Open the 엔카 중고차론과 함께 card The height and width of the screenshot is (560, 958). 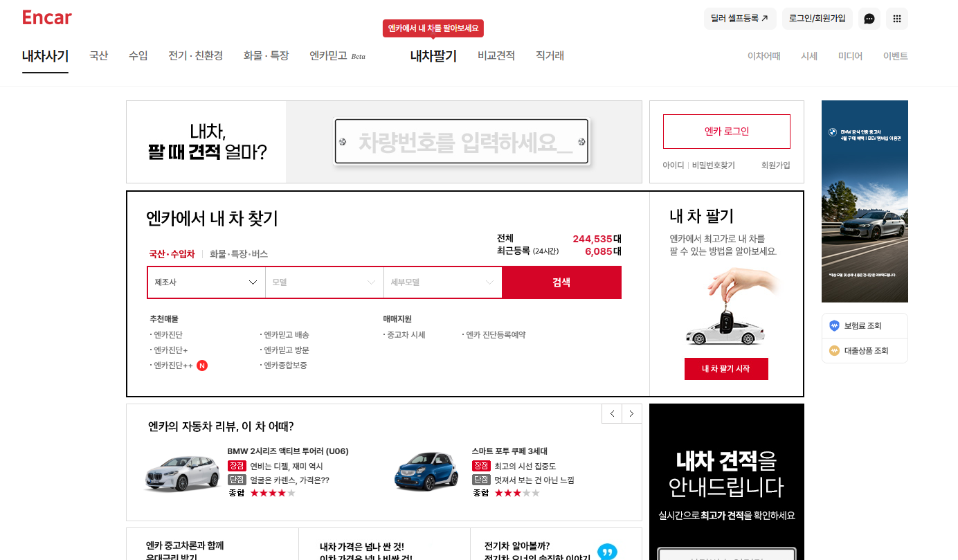tap(213, 544)
